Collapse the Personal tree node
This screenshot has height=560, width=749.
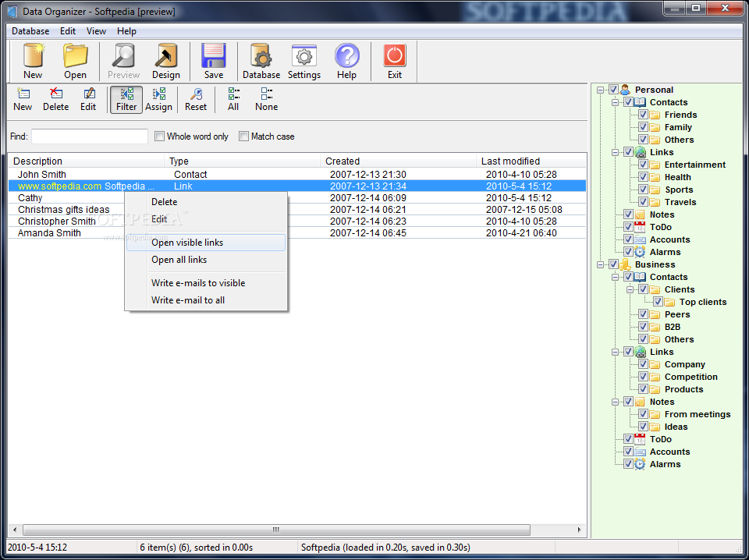[x=601, y=90]
